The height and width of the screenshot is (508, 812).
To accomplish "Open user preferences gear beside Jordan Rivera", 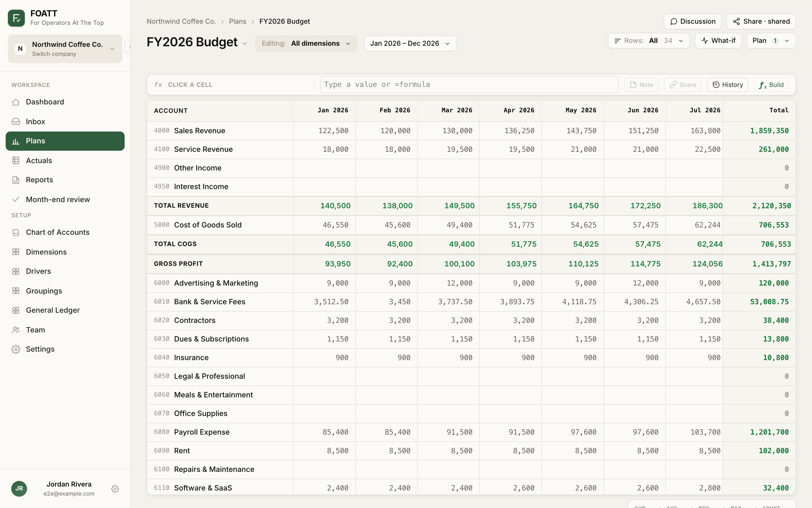I will tap(115, 489).
